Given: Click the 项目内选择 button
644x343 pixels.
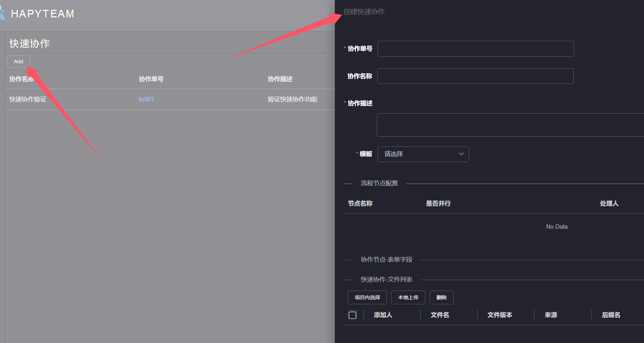Looking at the screenshot, I should [x=367, y=297].
